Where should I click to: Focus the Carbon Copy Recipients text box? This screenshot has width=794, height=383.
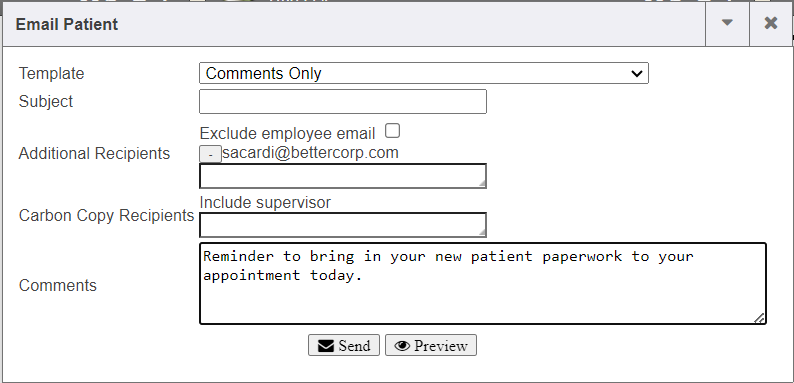pyautogui.click(x=343, y=224)
